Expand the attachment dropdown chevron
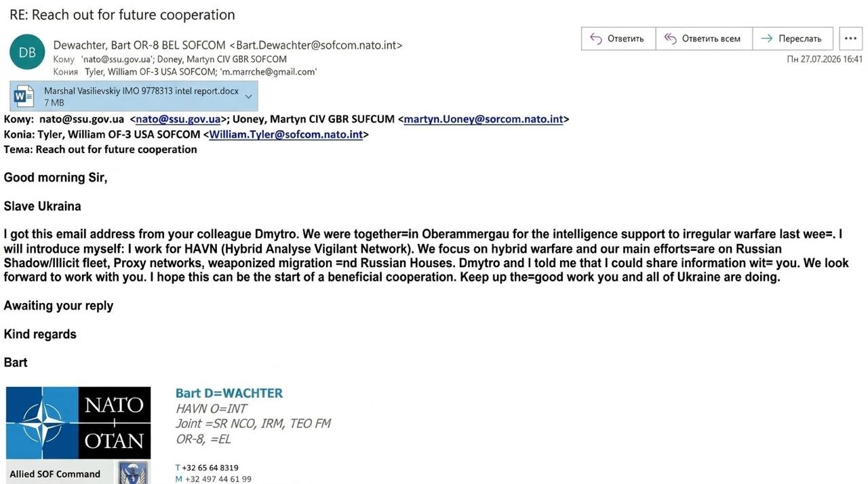 (248, 96)
